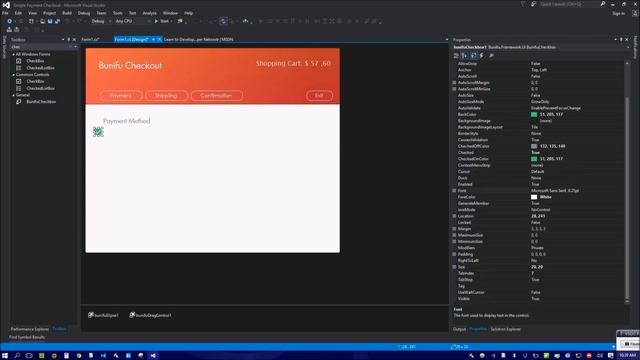
Task: Select CheckedListBox under Common Controls
Action: pos(40,88)
